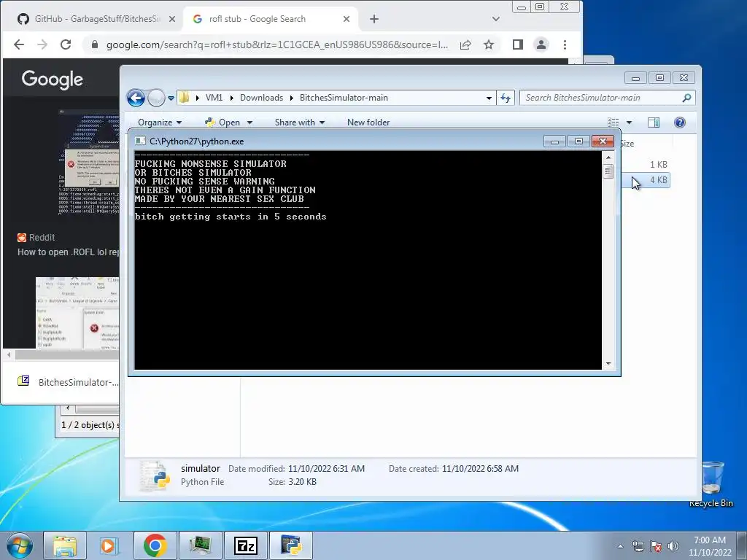The width and height of the screenshot is (747, 560).
Task: Open the Organize menu
Action: point(160,122)
